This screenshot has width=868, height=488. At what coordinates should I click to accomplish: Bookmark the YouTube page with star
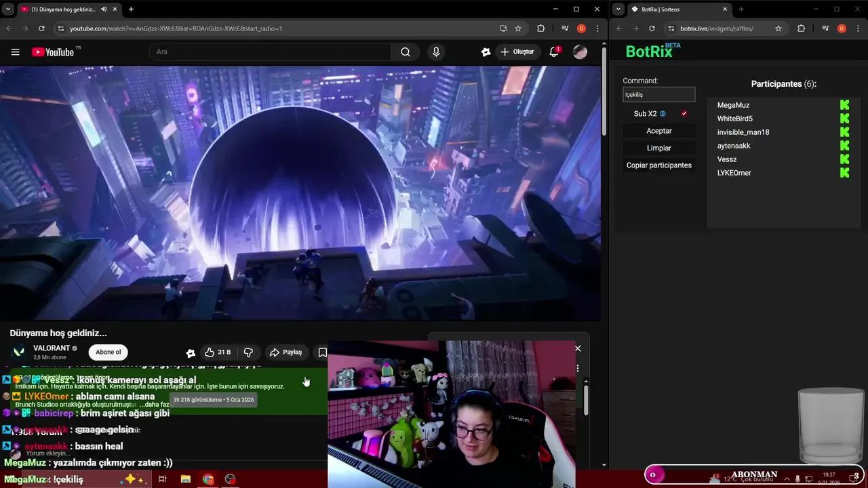[x=518, y=28]
